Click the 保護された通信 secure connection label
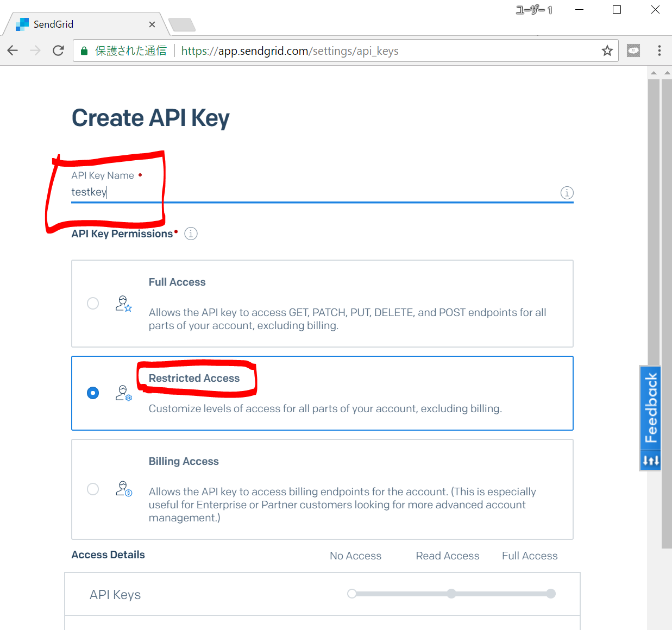672x630 pixels. coord(130,50)
